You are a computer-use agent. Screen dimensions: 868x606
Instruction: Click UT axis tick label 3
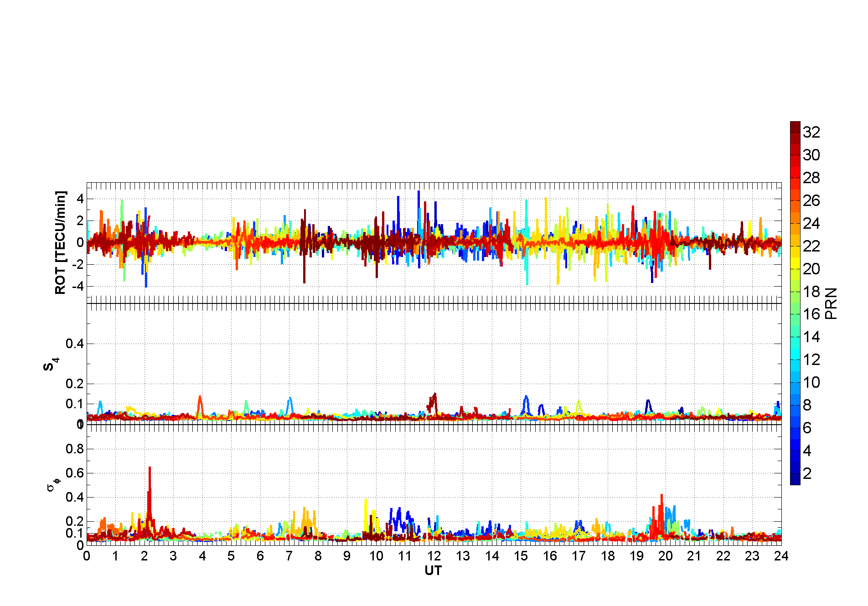tap(173, 556)
